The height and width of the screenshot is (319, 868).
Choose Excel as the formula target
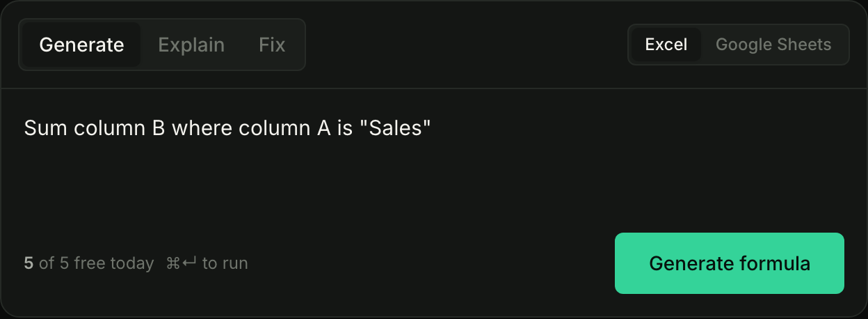666,45
